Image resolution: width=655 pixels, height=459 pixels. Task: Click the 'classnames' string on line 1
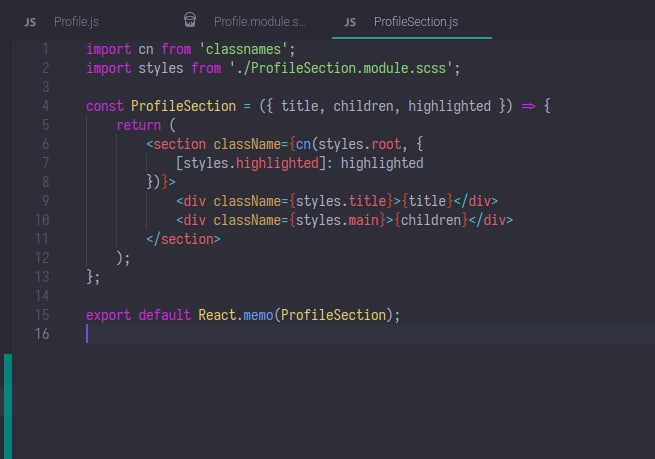[x=243, y=49]
